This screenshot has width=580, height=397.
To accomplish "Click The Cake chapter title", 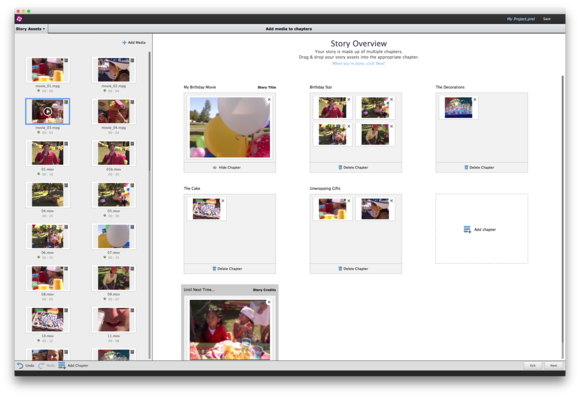I will 192,188.
